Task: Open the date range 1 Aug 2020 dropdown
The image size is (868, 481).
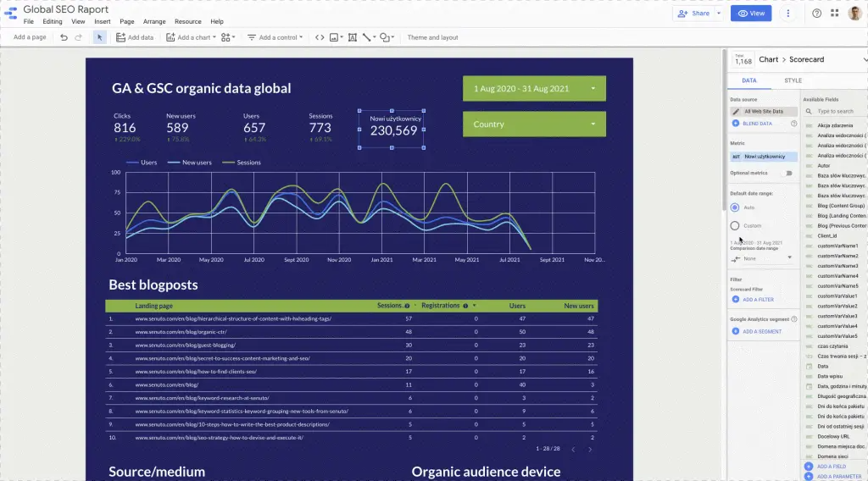Action: (534, 88)
